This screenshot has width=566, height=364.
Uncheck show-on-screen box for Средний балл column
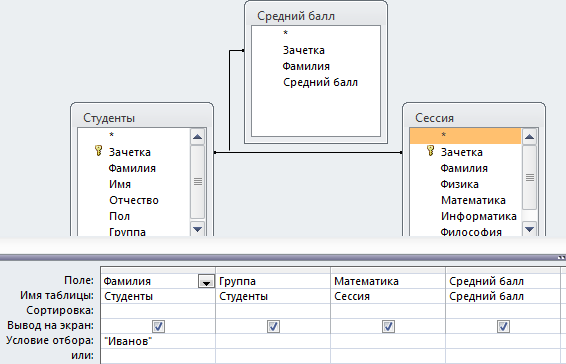click(x=503, y=326)
